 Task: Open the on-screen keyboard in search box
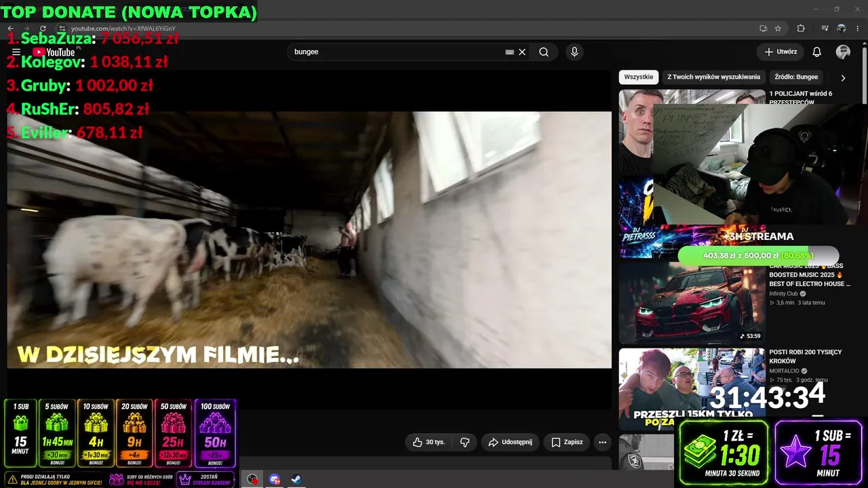tap(509, 52)
